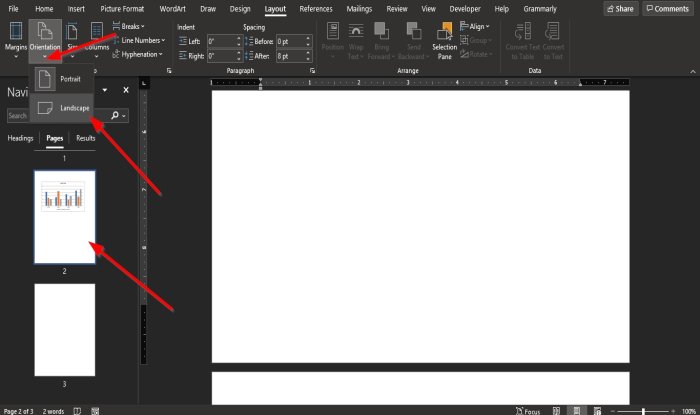This screenshot has height=415, width=700.
Task: Click the 2 words count status
Action: point(53,411)
